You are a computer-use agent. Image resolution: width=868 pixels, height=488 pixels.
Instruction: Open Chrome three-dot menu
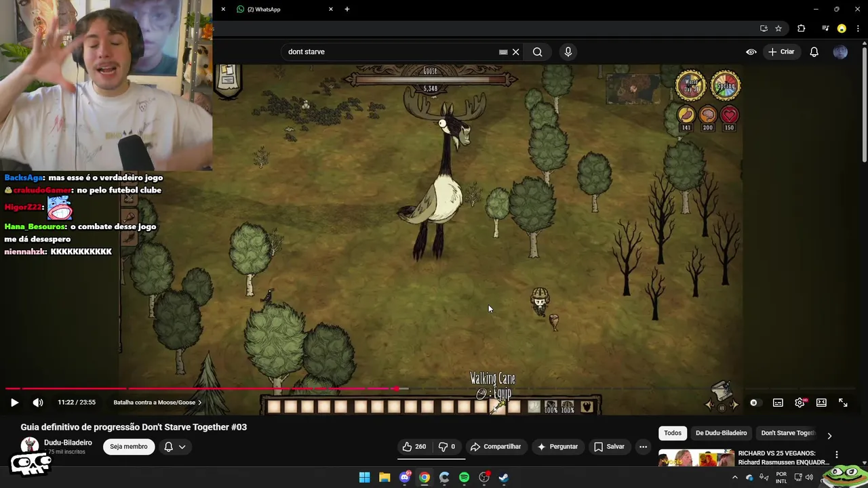point(858,28)
